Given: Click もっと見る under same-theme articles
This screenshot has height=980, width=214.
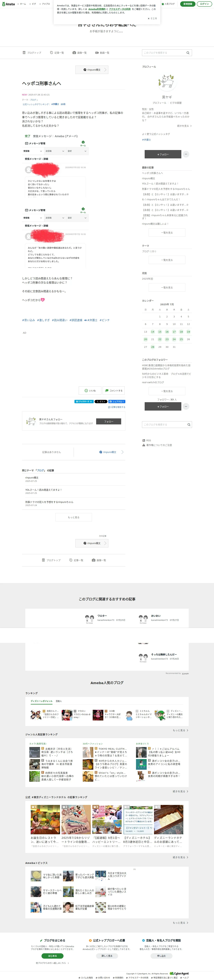Looking at the screenshot, I should pyautogui.click(x=73, y=517).
